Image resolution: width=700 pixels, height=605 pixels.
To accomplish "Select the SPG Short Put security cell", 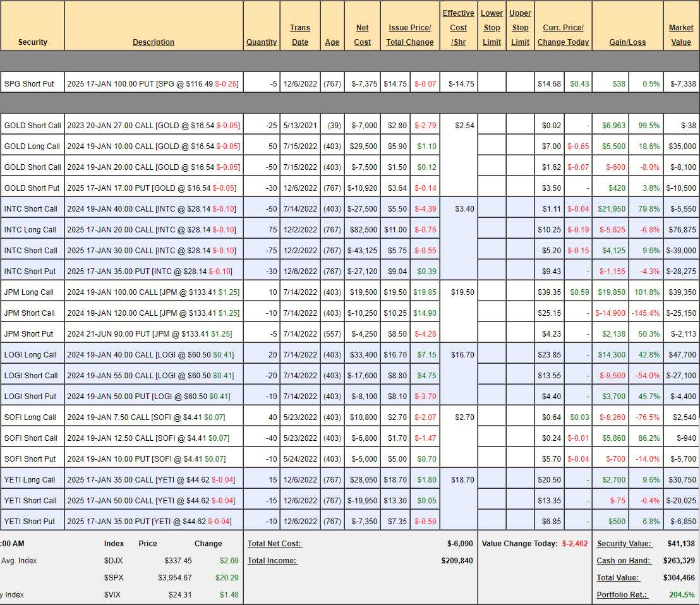I will [x=29, y=84].
